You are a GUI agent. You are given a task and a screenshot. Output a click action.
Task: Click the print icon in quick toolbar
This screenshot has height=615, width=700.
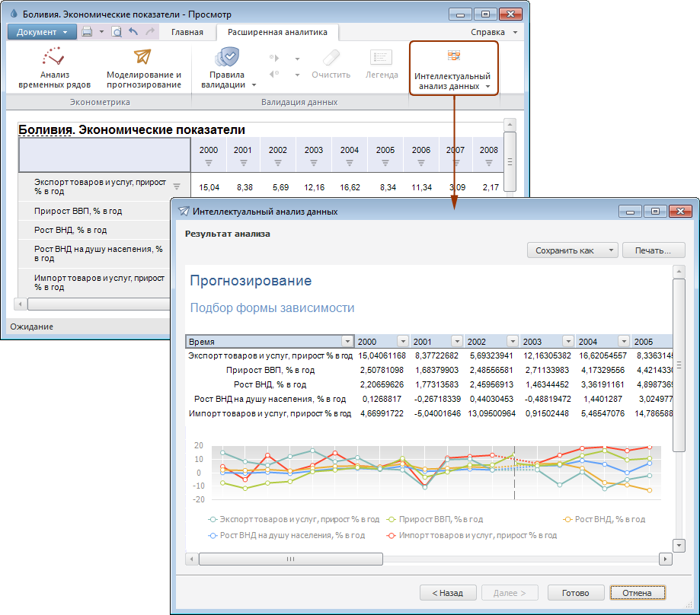pyautogui.click(x=87, y=32)
